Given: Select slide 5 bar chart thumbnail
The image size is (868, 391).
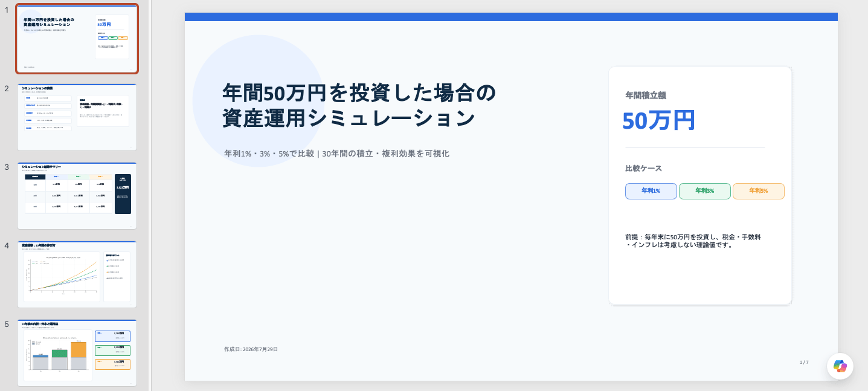Looking at the screenshot, I should [77, 353].
